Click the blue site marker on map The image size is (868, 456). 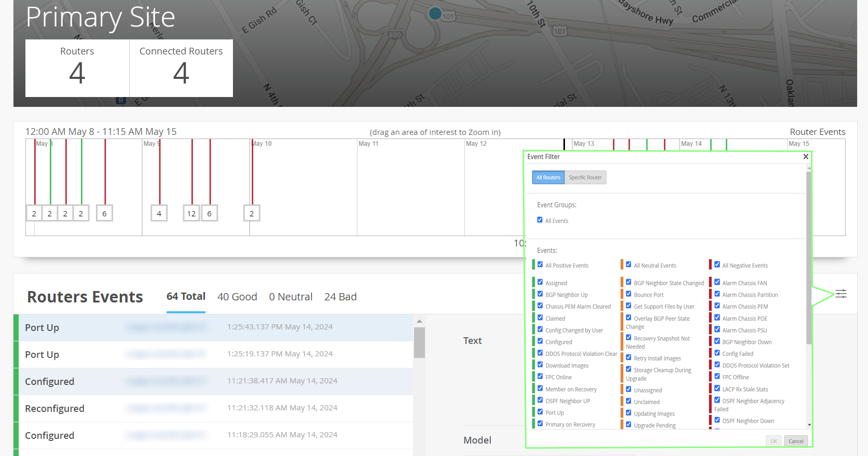[435, 13]
